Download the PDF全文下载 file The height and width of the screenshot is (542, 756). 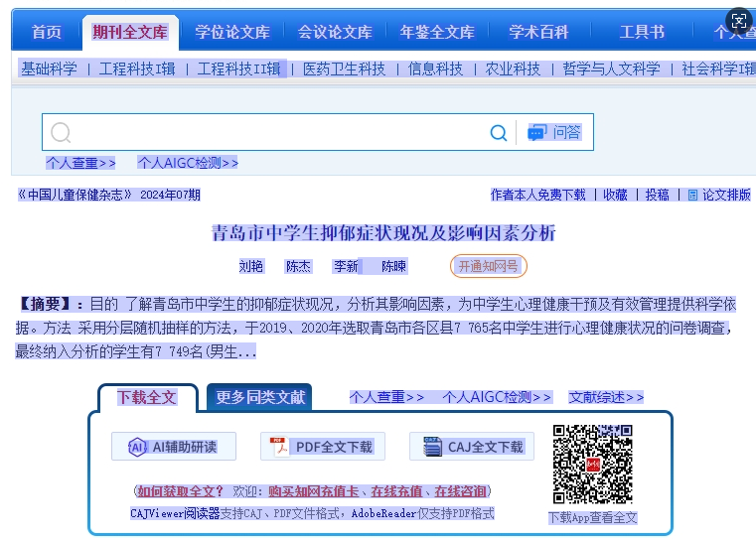click(x=322, y=447)
